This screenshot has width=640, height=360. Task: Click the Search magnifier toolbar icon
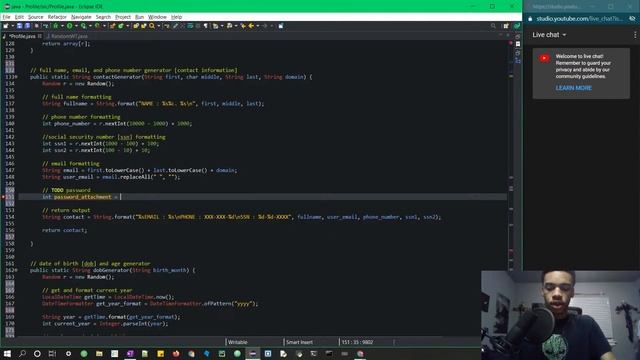pos(152,26)
